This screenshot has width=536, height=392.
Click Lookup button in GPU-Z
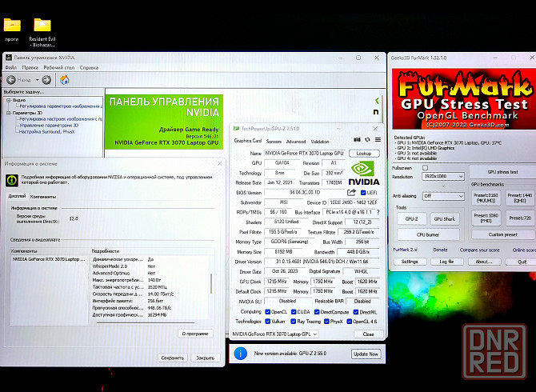click(364, 154)
